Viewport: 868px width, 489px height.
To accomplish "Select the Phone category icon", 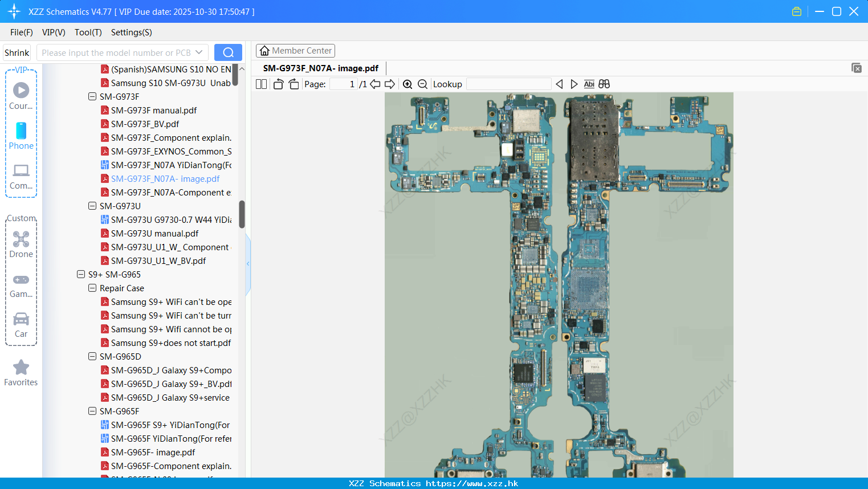I will 21,136.
